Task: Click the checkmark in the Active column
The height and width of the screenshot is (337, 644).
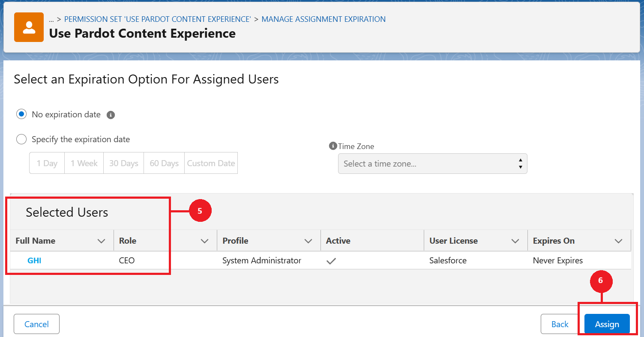Action: point(331,261)
